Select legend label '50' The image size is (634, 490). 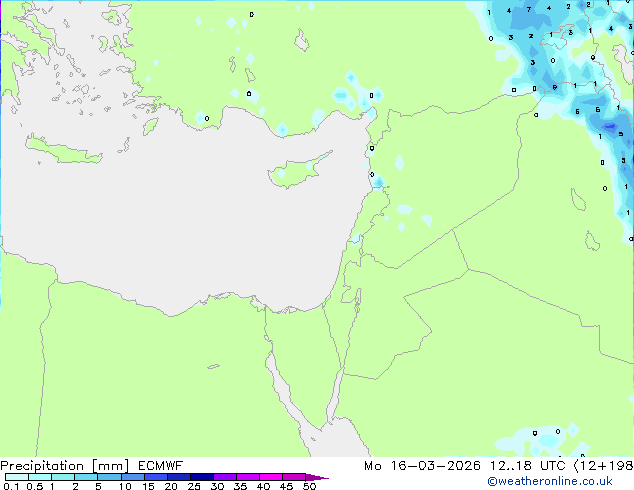309,486
